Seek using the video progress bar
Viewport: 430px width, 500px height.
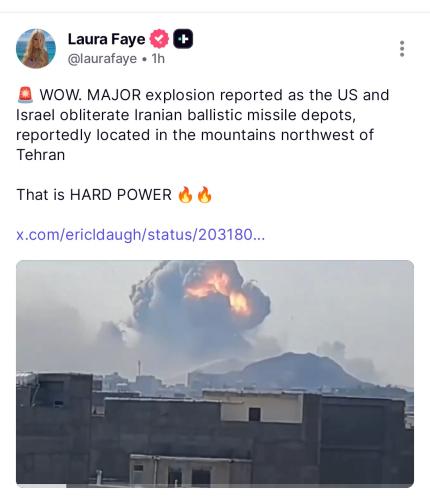(215, 486)
